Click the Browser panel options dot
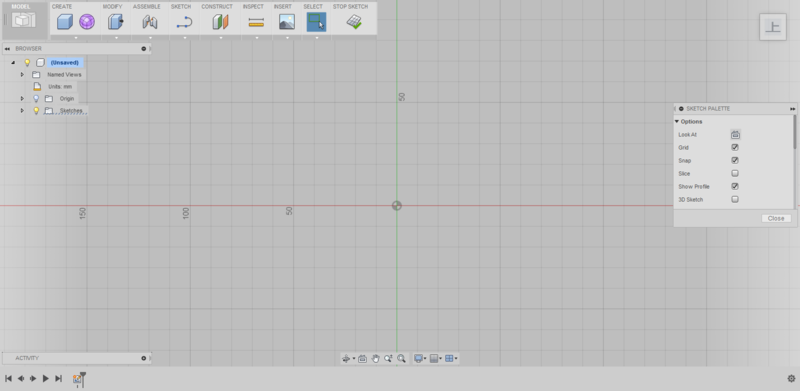This screenshot has height=391, width=800. tap(144, 48)
